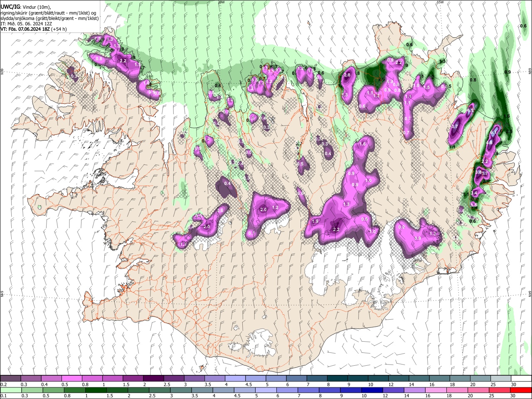Image resolution: width=532 pixels, height=399 pixels.
Task: Click the '3.4' value near the east fjords
Action: click(474, 193)
